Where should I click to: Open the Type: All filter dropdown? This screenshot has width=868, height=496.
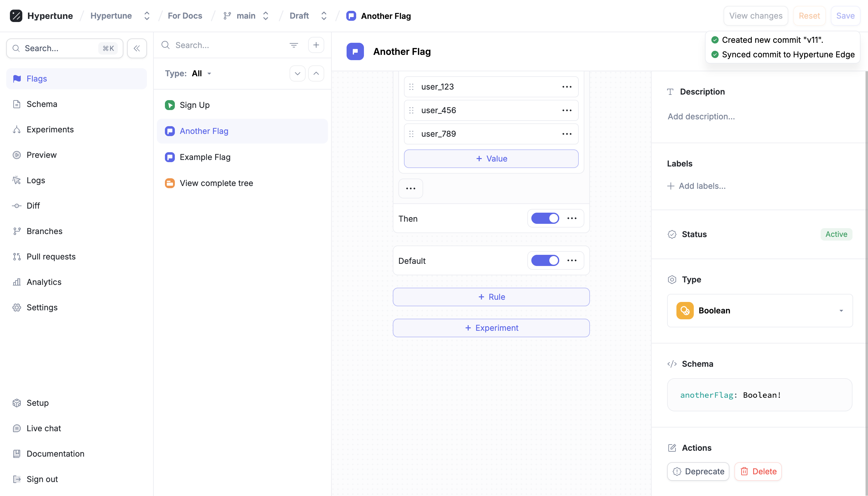coord(201,73)
